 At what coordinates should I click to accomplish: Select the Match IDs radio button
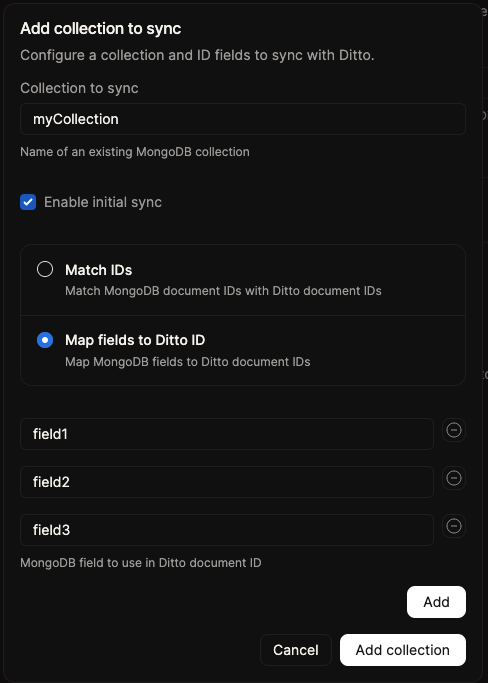pyautogui.click(x=45, y=269)
